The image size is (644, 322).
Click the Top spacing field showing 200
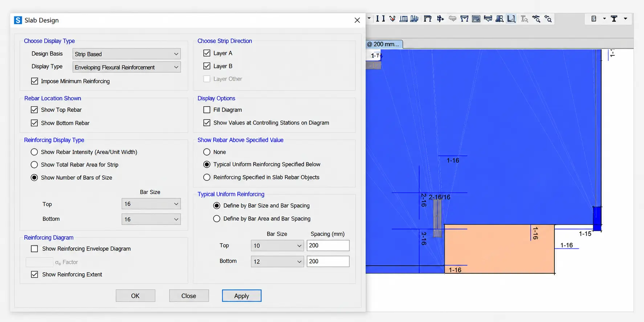tap(328, 245)
